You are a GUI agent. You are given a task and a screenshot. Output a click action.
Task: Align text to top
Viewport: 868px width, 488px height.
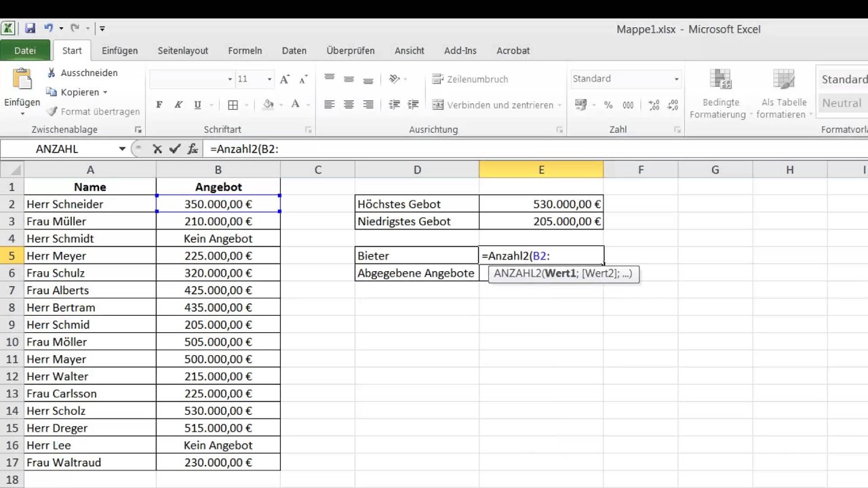[x=330, y=79]
